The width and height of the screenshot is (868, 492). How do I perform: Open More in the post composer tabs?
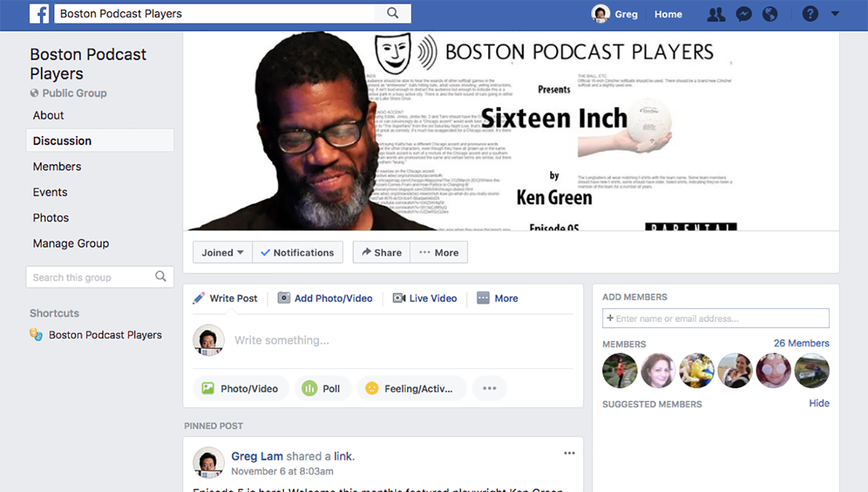point(498,298)
